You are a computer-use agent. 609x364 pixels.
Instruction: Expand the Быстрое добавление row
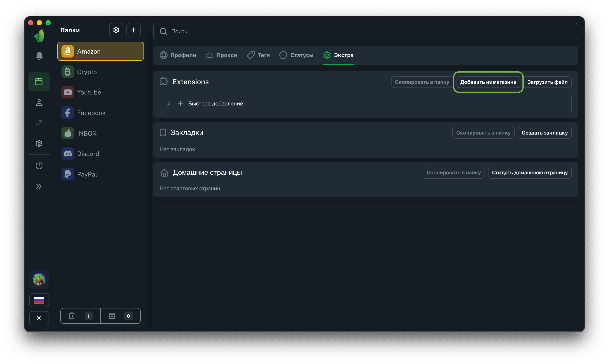(x=168, y=103)
